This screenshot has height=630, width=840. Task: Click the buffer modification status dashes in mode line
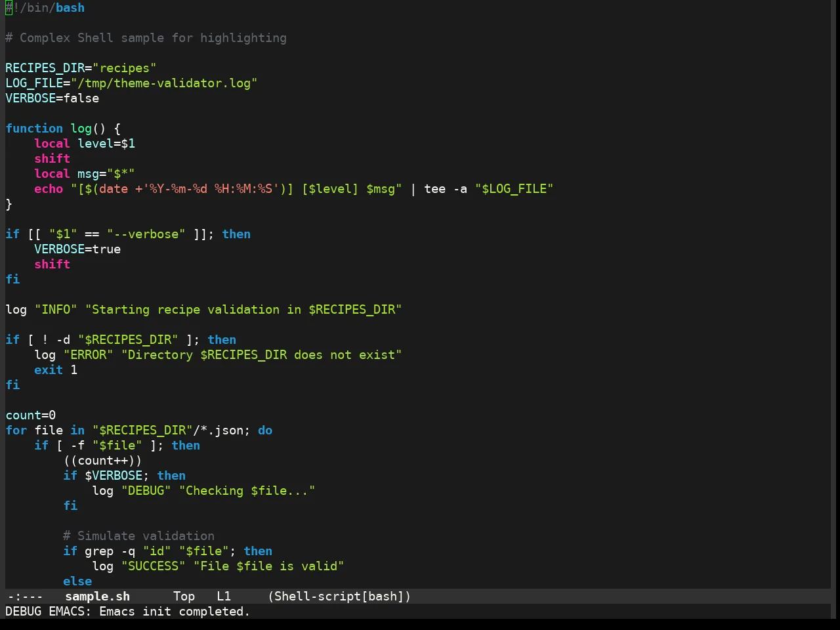25,597
